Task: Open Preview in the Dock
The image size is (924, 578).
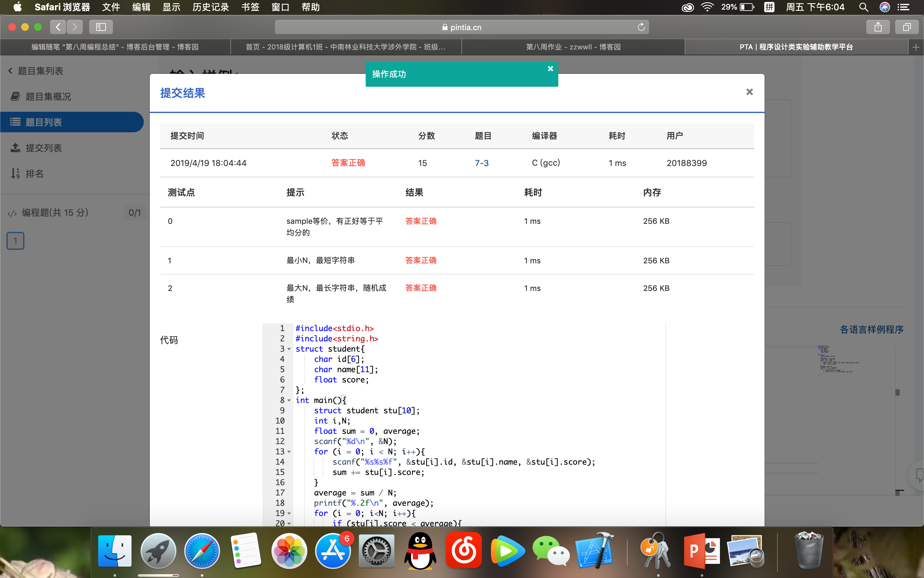Action: pyautogui.click(x=746, y=551)
